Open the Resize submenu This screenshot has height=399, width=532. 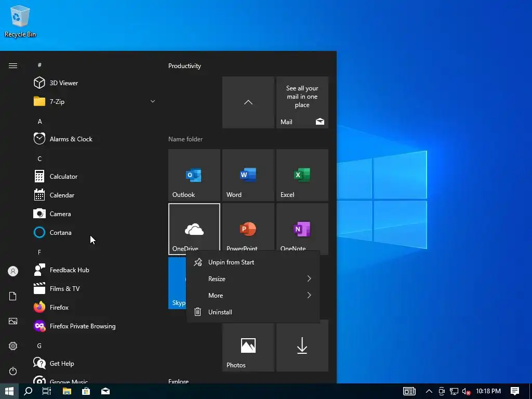(x=253, y=279)
